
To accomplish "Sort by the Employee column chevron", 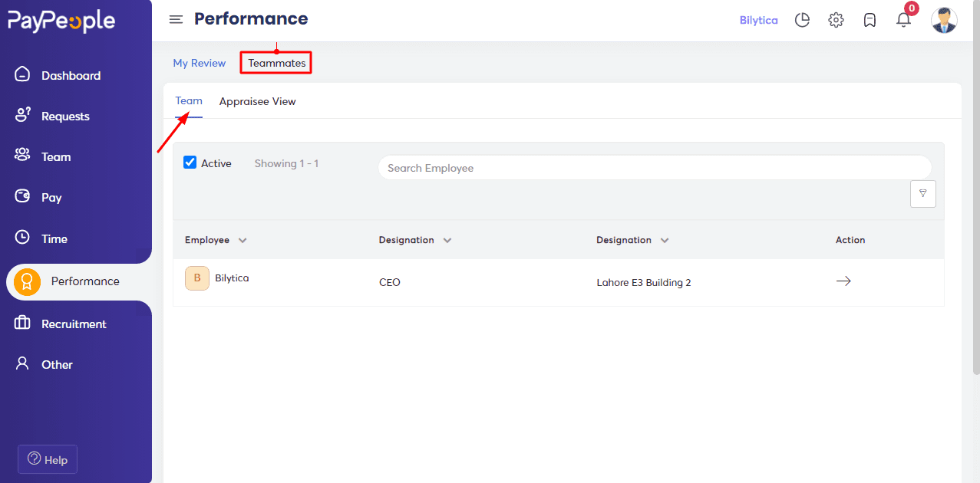I will click(x=243, y=241).
